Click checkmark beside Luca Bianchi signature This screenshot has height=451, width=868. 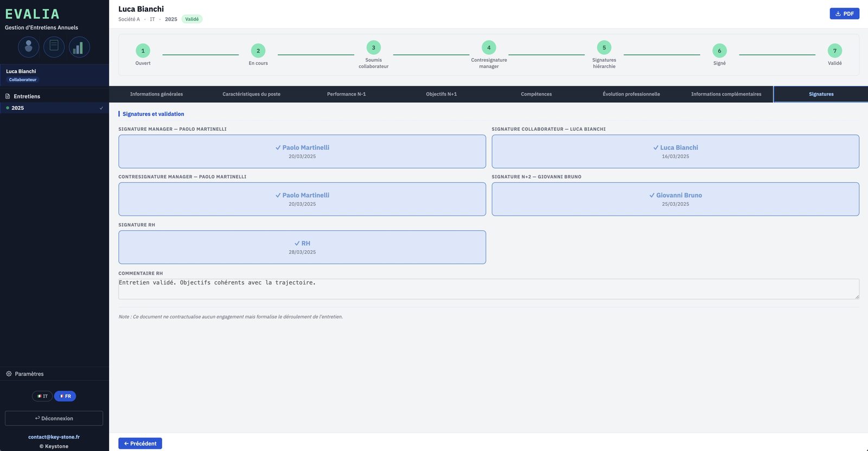point(656,148)
